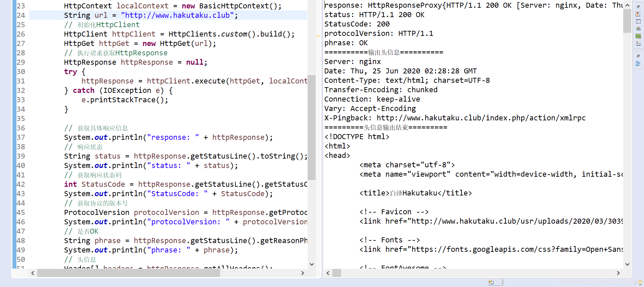Viewport: 644px width, 287px height.
Task: Click the updates icon in status bar
Action: point(491,282)
